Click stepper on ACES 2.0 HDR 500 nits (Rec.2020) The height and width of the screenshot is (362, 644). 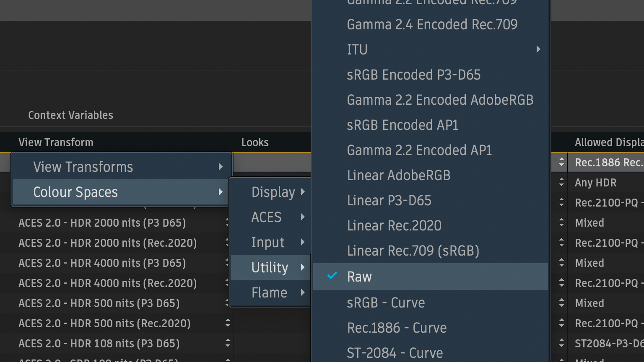click(x=228, y=323)
